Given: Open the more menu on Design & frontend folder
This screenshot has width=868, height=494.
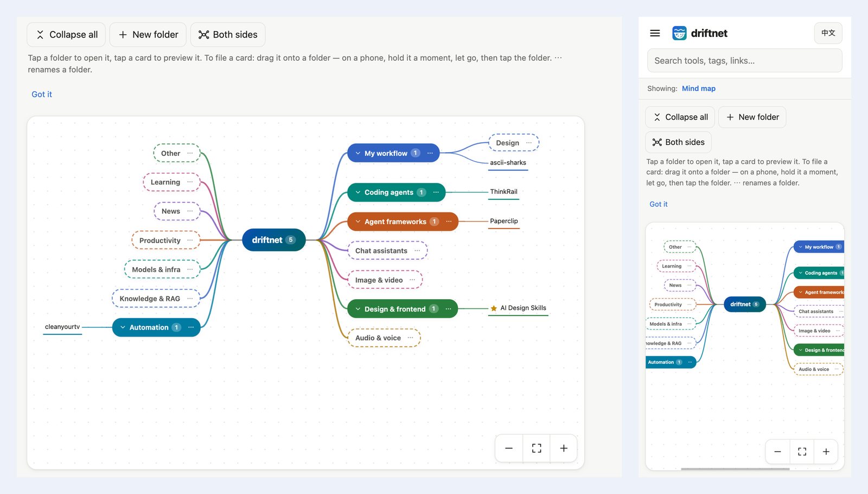Looking at the screenshot, I should [x=448, y=309].
